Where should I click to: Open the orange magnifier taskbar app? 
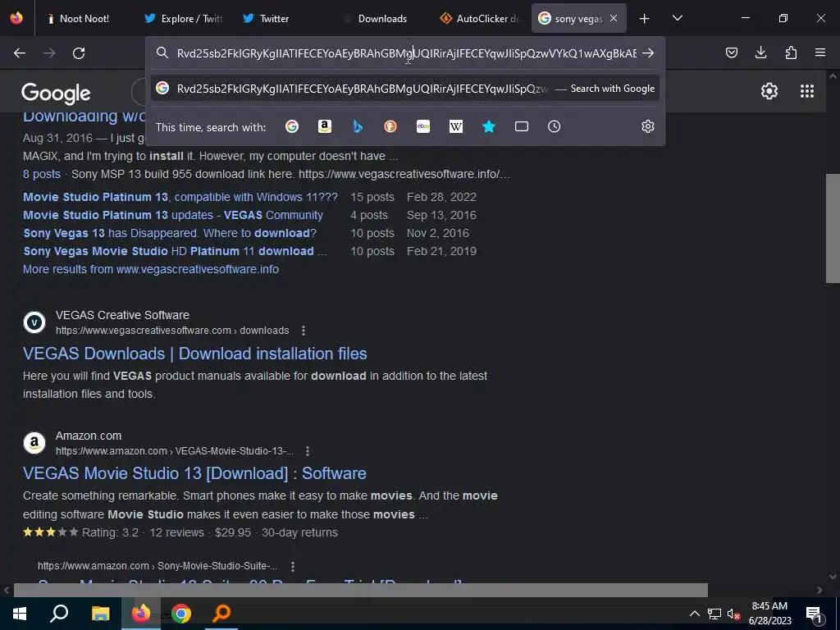click(221, 614)
